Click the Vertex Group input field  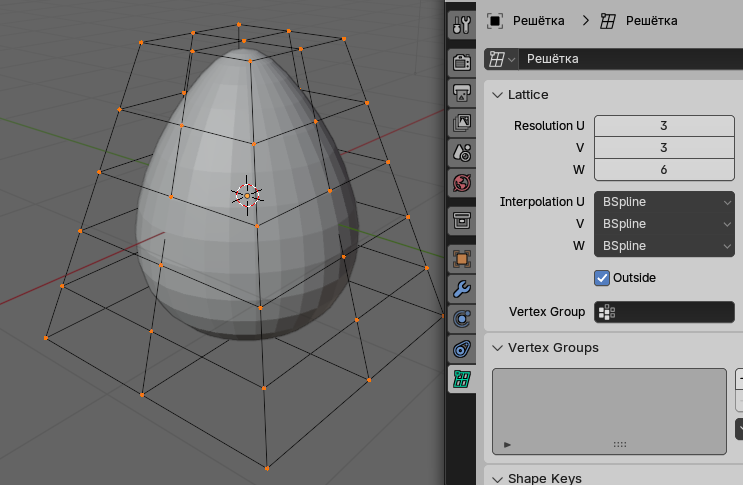pos(664,312)
